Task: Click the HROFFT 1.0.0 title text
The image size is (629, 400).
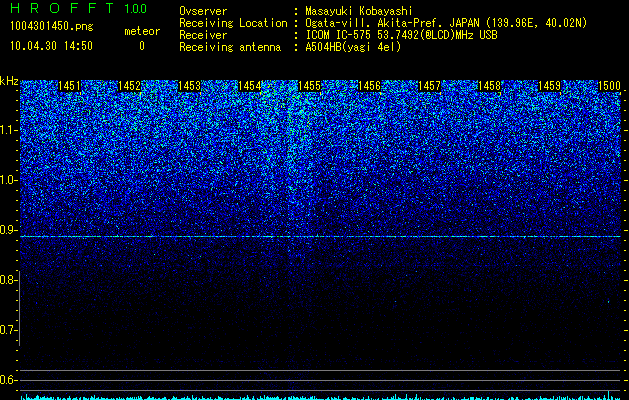Action: pos(79,8)
